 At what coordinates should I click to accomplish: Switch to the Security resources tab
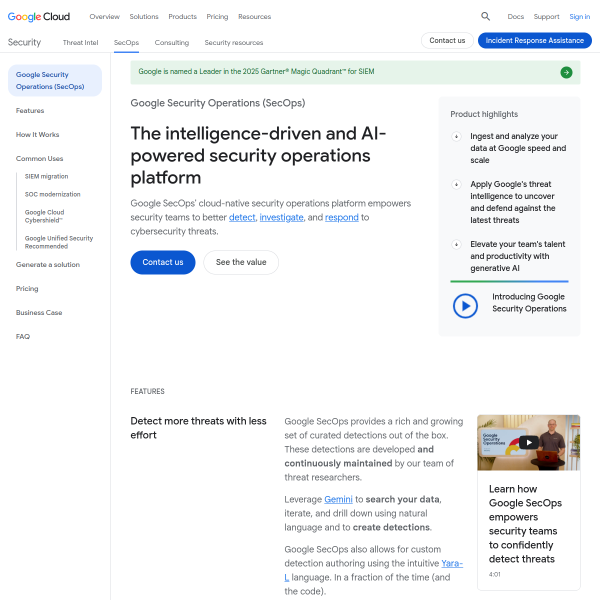click(x=234, y=42)
